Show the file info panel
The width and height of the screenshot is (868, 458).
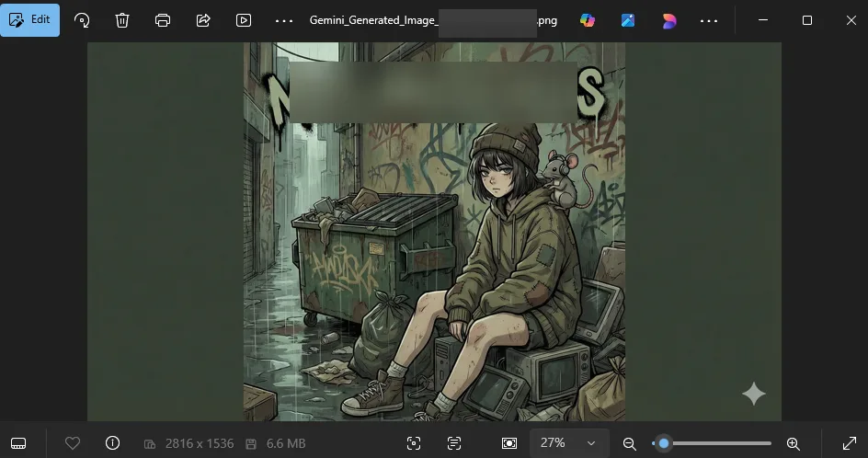pos(113,443)
